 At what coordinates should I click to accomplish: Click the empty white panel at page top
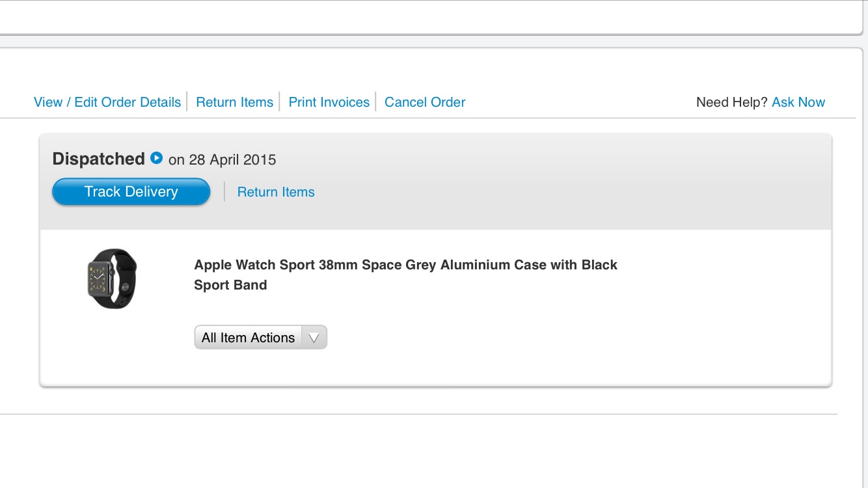click(x=429, y=16)
